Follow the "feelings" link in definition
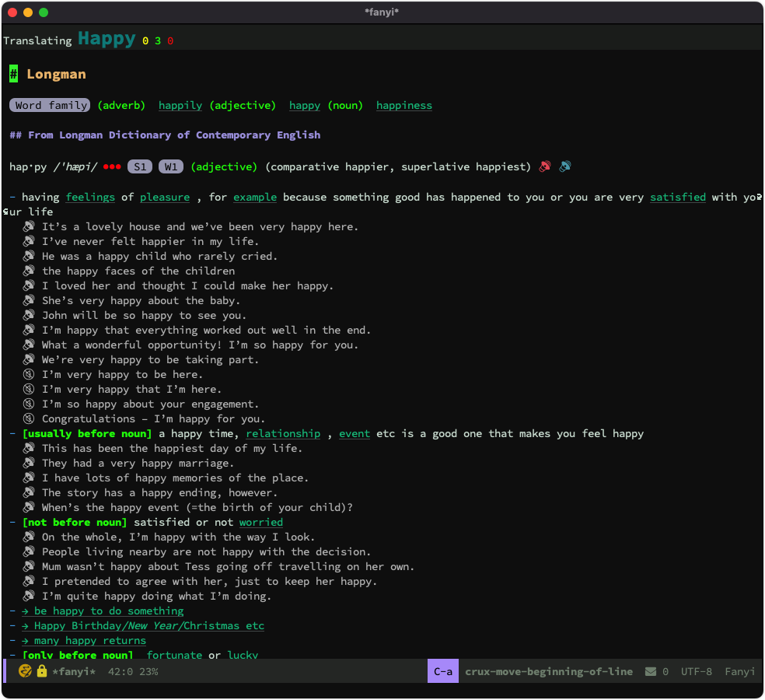765x700 pixels. (x=90, y=198)
